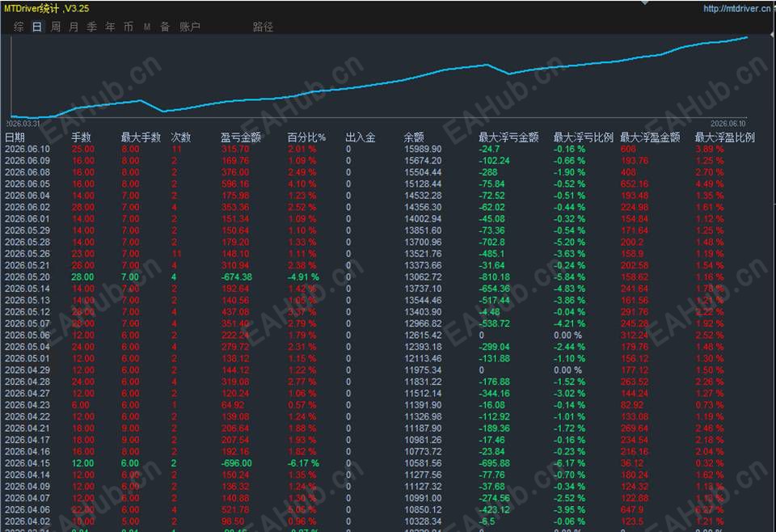
Task: Click the 手数 column header
Action: (x=81, y=137)
